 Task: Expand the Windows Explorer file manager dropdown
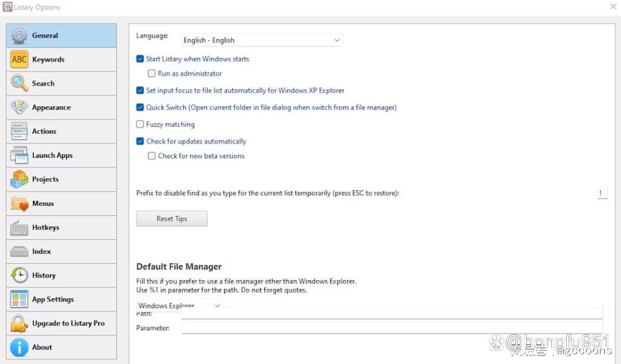tap(179, 306)
